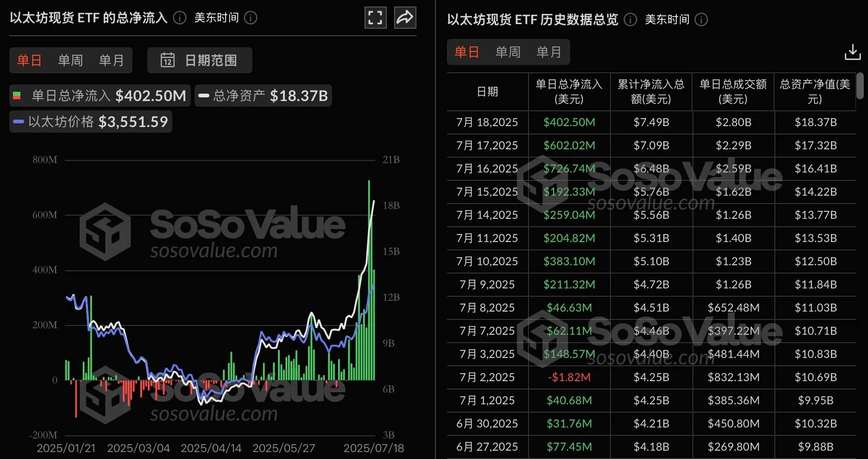Toggle 总净资产 line in chart legend
868x459 pixels.
(x=263, y=96)
